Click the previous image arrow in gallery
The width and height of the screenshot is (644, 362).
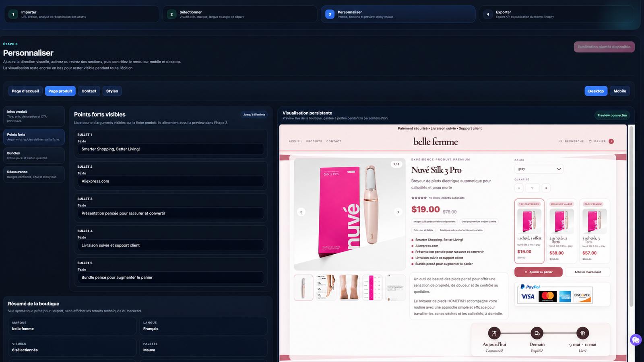click(301, 212)
